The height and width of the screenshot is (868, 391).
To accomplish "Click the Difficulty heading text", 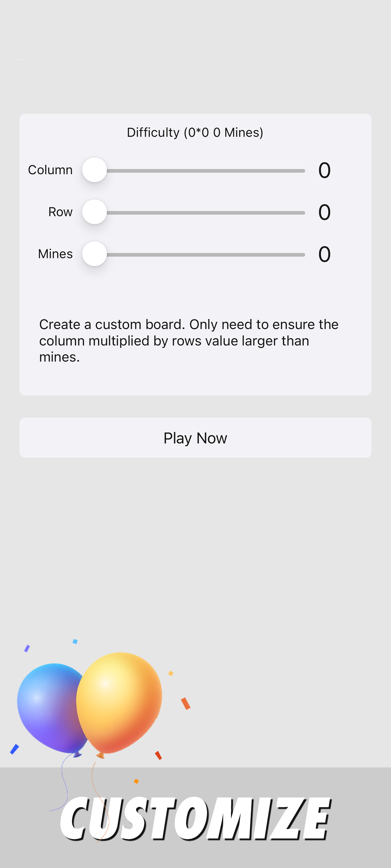I will (195, 133).
